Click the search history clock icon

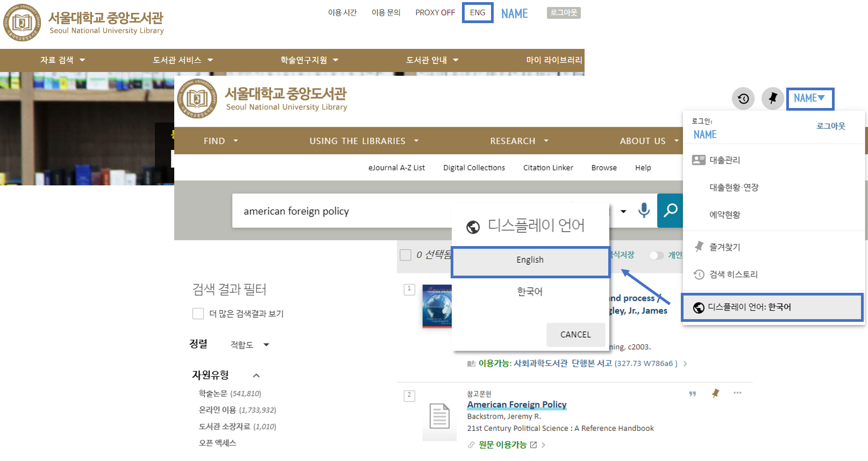click(743, 99)
